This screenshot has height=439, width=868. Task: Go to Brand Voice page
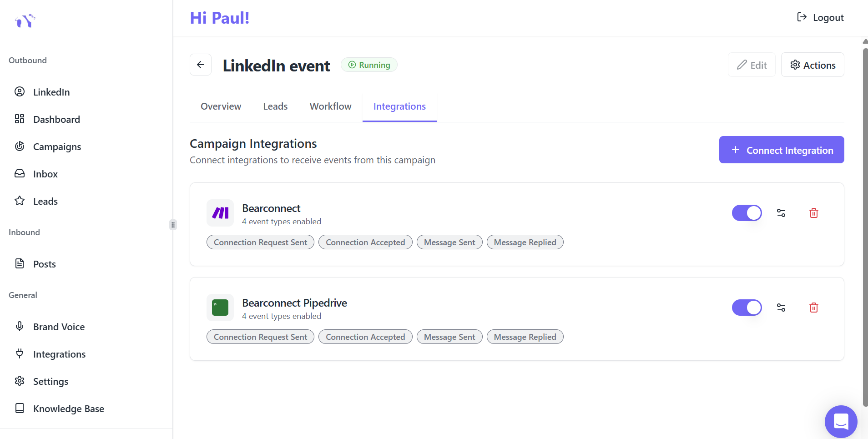point(59,327)
